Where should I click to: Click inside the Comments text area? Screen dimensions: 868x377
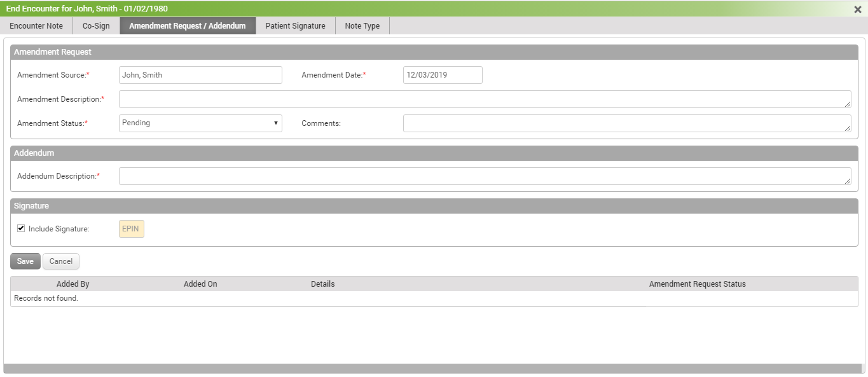(x=626, y=123)
